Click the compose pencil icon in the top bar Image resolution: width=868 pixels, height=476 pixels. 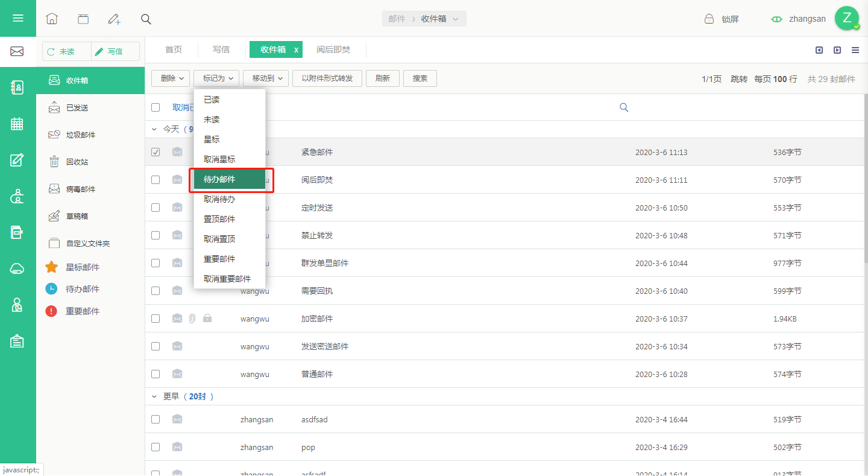(x=115, y=19)
